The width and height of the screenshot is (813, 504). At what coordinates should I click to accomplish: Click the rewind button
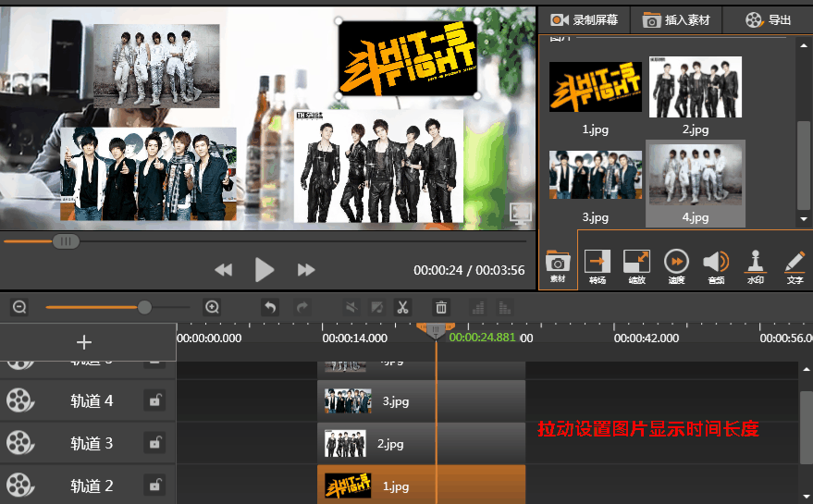coord(224,270)
